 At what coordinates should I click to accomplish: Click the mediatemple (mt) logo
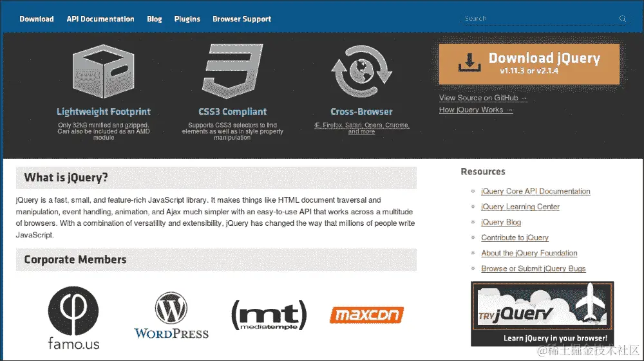click(x=269, y=315)
